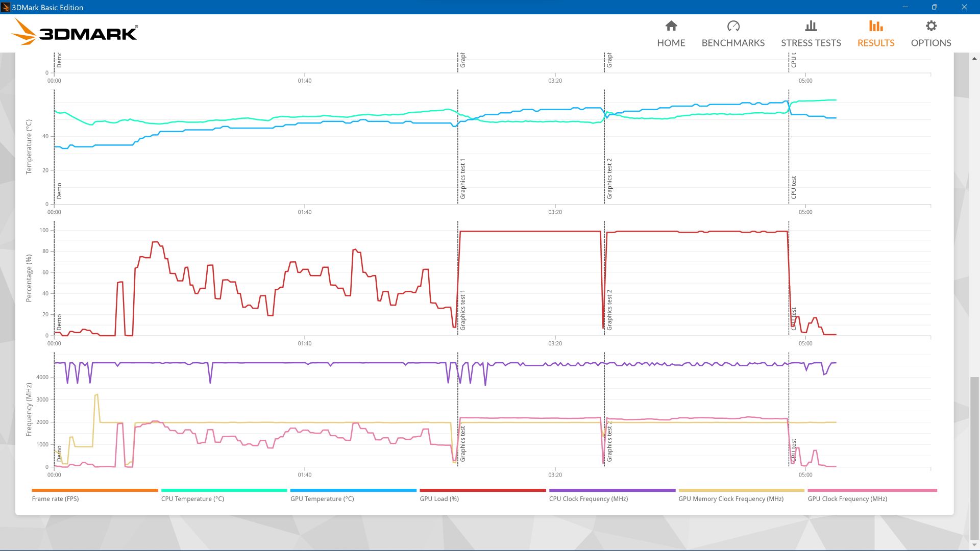Click the 3DMark logo
The image size is (980, 551).
(x=75, y=32)
